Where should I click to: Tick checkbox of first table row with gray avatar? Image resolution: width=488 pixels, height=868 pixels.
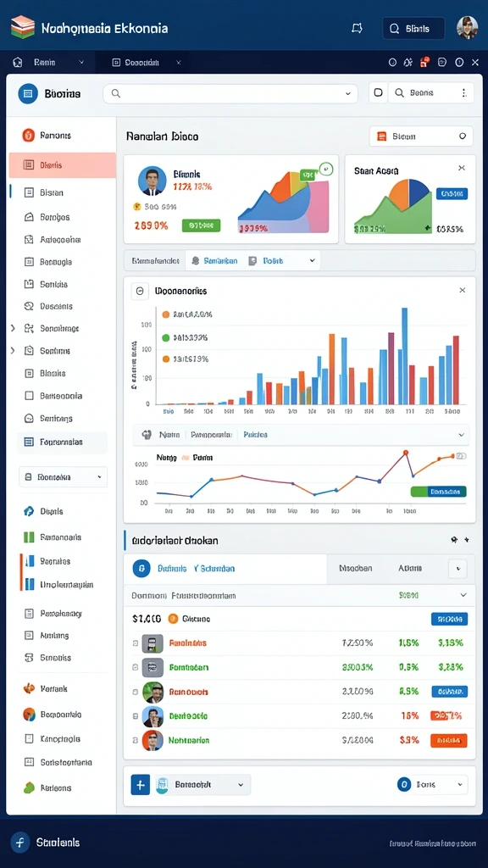(136, 644)
